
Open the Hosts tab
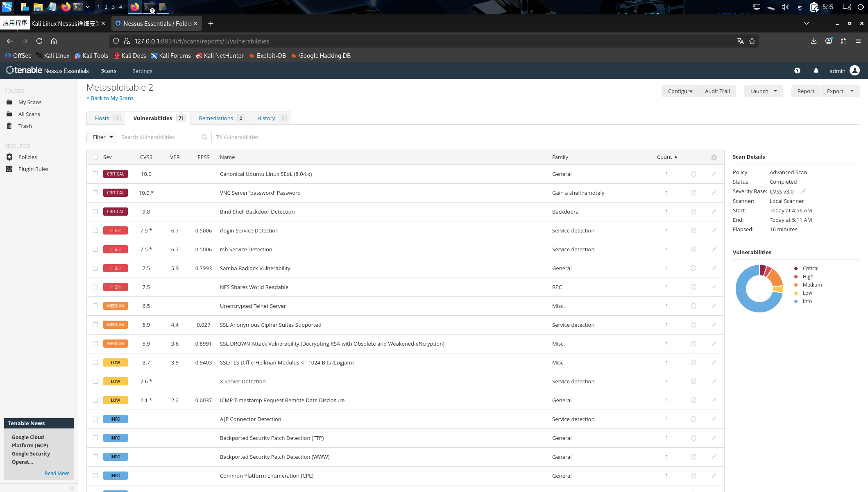(x=102, y=118)
